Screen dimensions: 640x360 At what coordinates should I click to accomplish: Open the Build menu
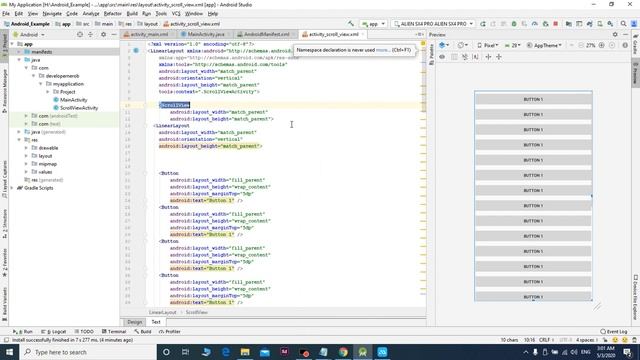132,13
